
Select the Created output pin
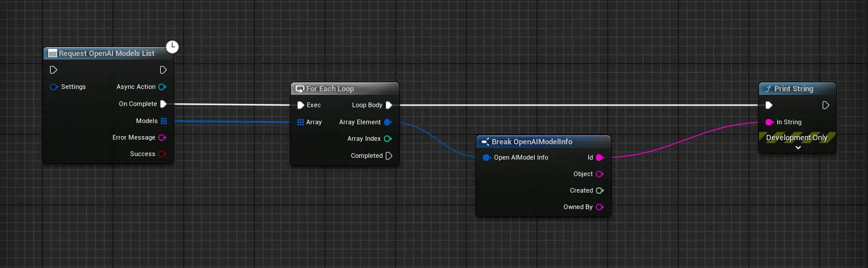point(599,190)
